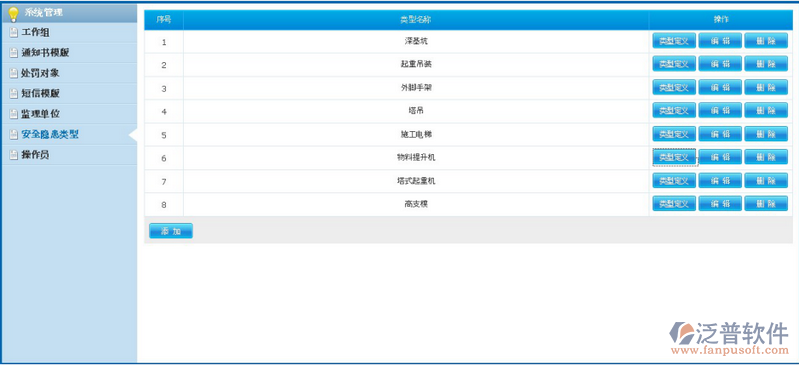Click the 施工电梯 table cell
Image resolution: width=799 pixels, height=366 pixels.
click(x=416, y=135)
